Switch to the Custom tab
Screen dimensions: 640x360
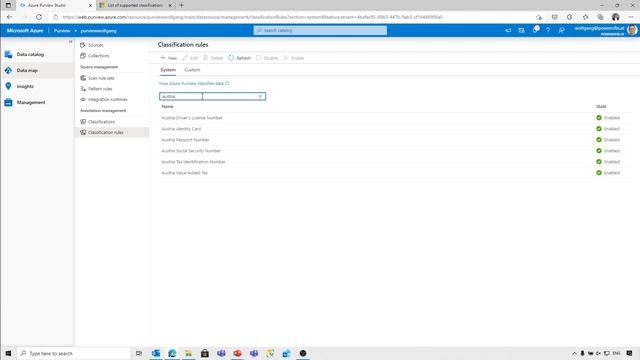[x=192, y=70]
